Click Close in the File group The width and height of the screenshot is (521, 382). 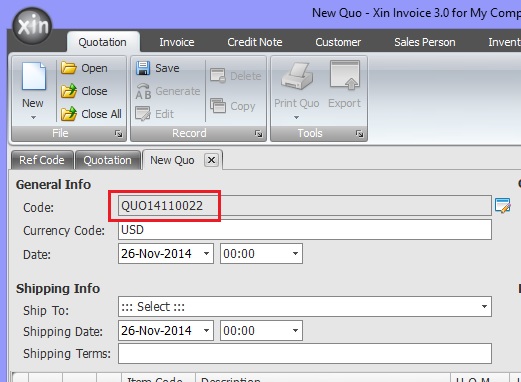click(84, 91)
